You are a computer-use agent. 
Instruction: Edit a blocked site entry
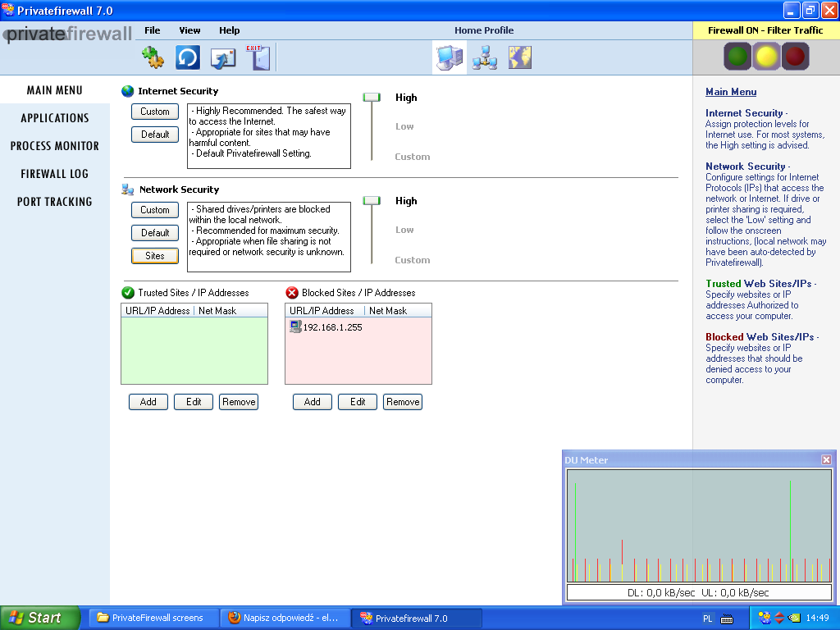point(358,402)
